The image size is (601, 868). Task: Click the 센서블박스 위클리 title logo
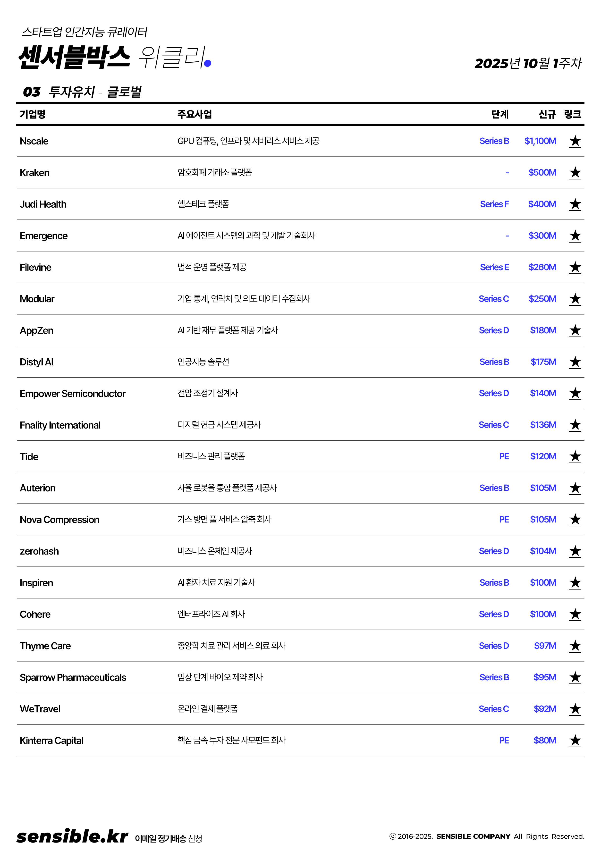(x=114, y=57)
